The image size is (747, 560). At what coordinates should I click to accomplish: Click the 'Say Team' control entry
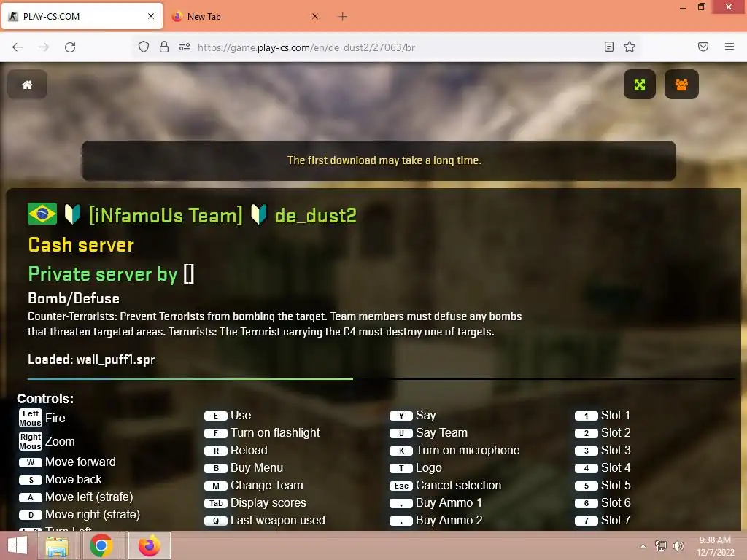point(429,433)
